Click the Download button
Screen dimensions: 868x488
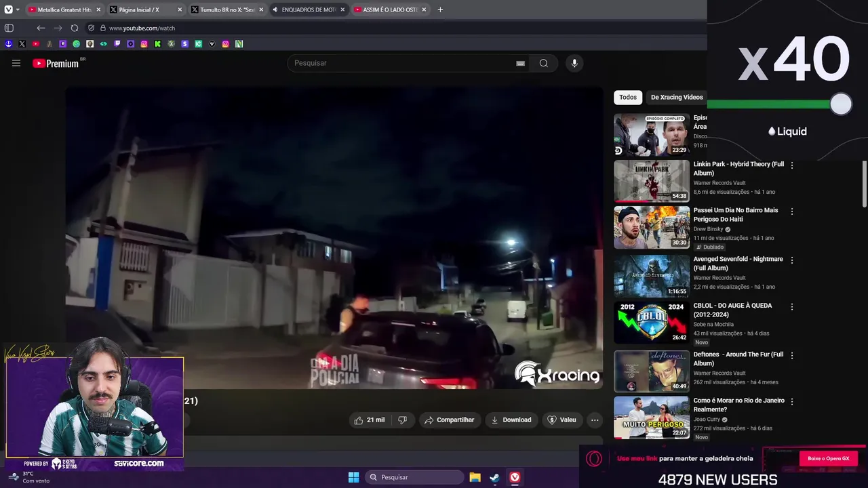tap(511, 420)
